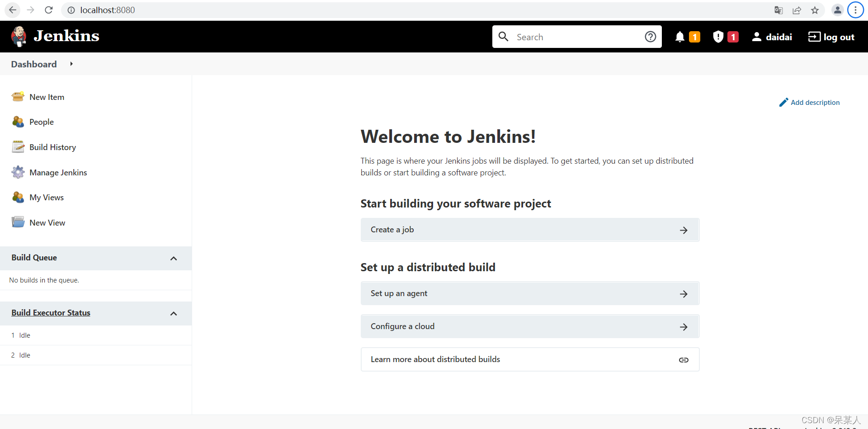
Task: Click the Create a job button
Action: [530, 230]
